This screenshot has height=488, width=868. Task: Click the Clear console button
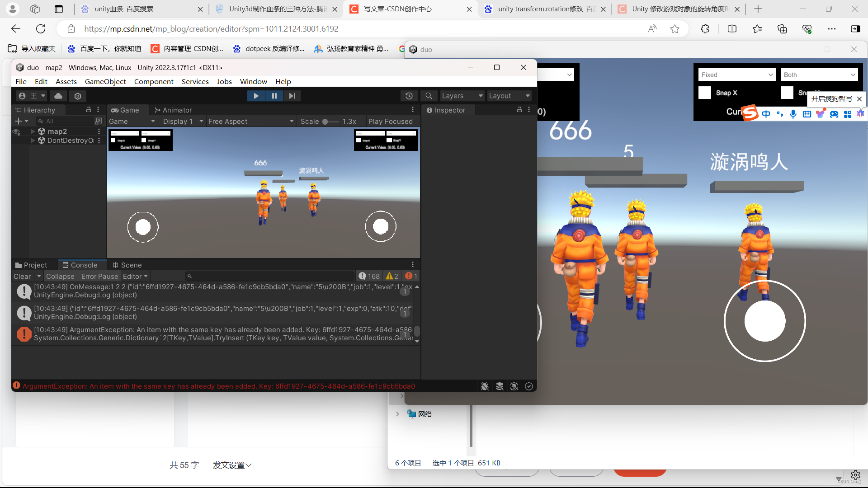click(22, 276)
